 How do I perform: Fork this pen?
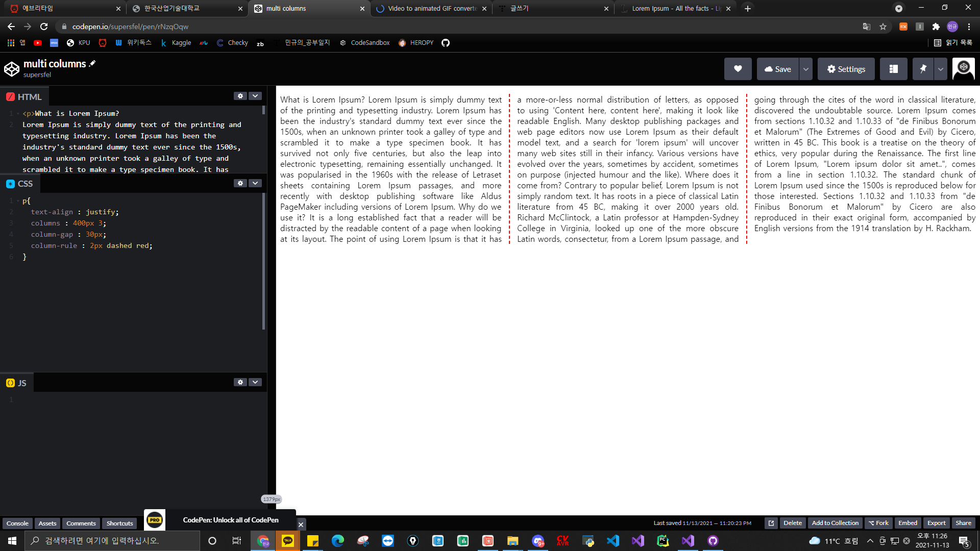pos(878,523)
